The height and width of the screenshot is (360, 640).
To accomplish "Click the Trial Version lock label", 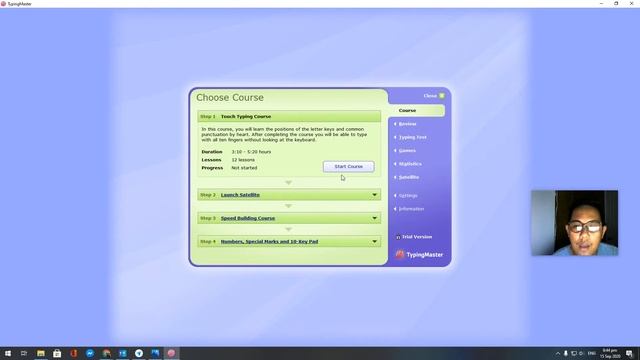I will point(414,237).
